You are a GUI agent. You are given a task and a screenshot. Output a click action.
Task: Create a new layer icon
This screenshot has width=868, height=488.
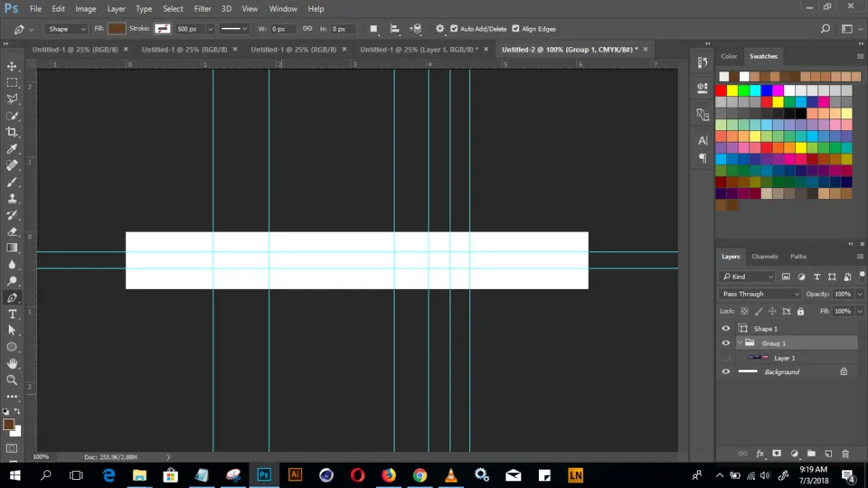(828, 454)
